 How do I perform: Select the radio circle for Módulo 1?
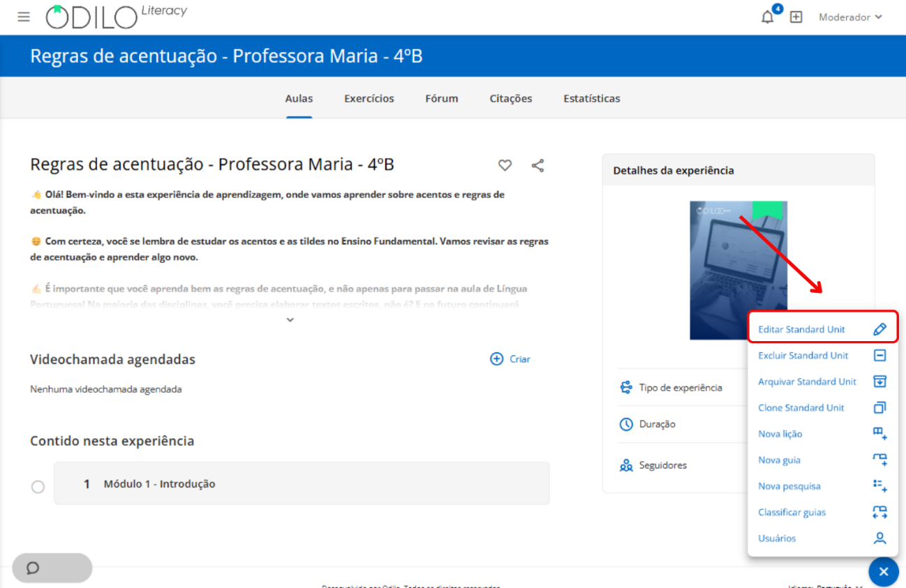(38, 487)
